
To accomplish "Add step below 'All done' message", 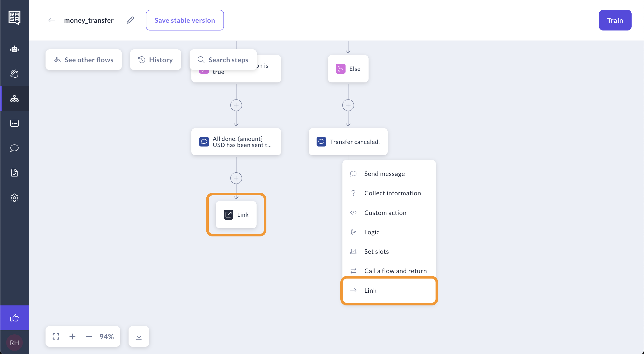I will (x=236, y=178).
